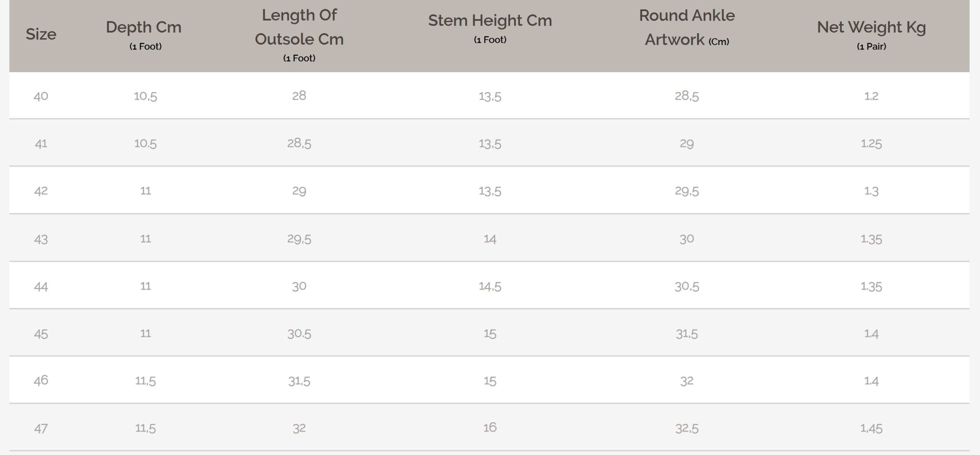
Task: Click the Round Ankle Artwork header
Action: point(687,27)
